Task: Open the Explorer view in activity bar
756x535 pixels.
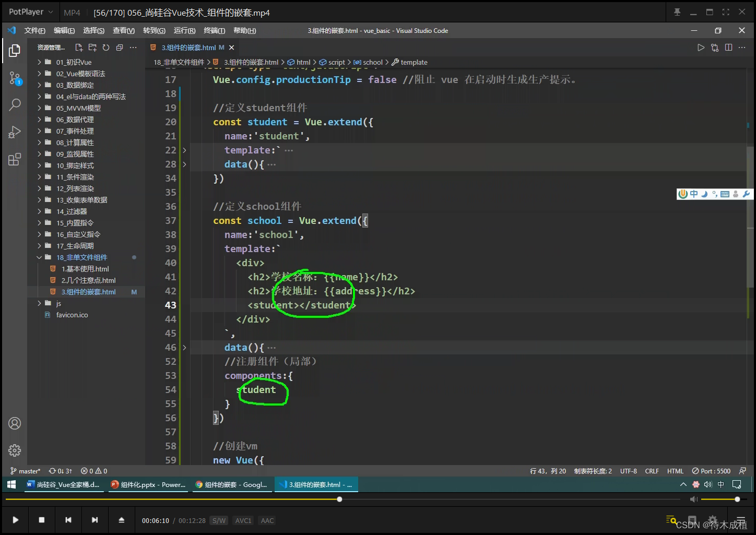Action: (15, 50)
